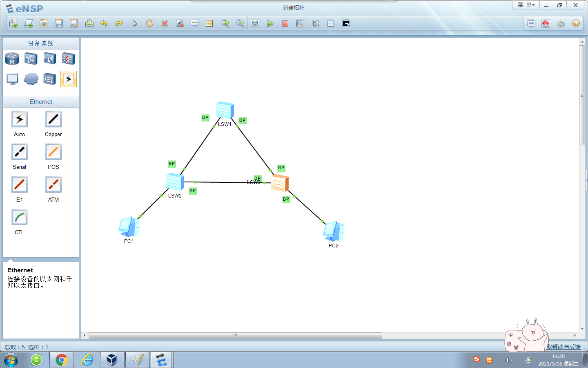Start devices with the green play button
This screenshot has height=368, width=588.
pyautogui.click(x=270, y=23)
